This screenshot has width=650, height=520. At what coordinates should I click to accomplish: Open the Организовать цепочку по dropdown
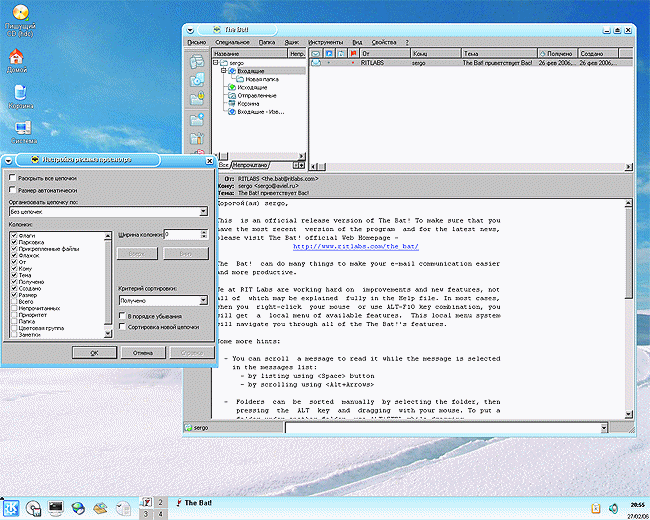(x=203, y=211)
